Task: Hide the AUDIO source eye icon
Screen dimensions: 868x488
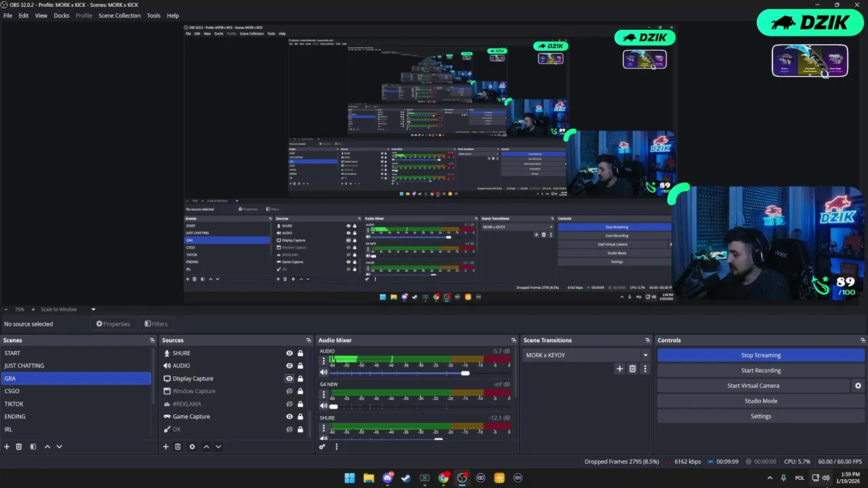Action: pos(290,366)
